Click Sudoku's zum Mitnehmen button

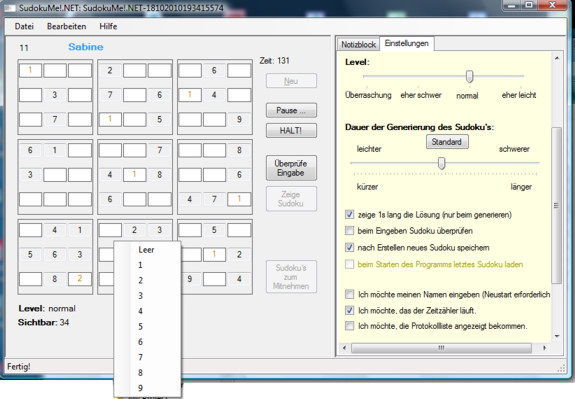click(x=291, y=277)
